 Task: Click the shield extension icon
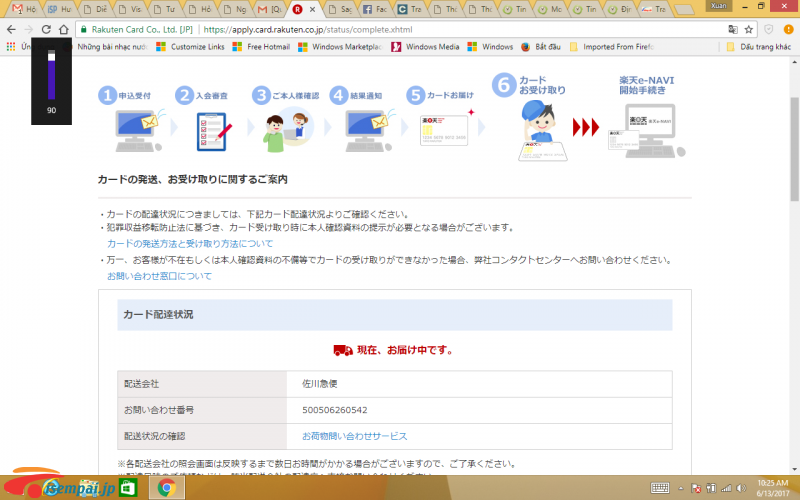[768, 30]
